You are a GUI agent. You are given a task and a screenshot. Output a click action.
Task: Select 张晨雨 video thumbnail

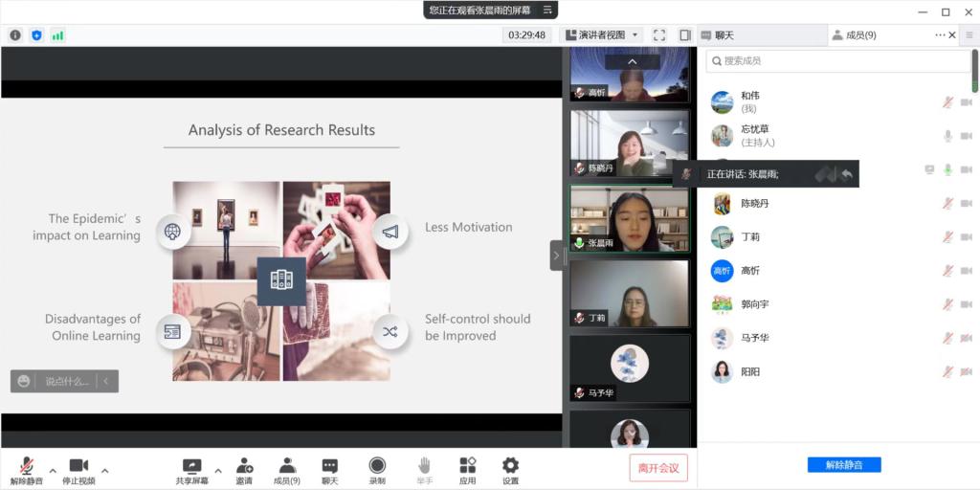tap(630, 218)
